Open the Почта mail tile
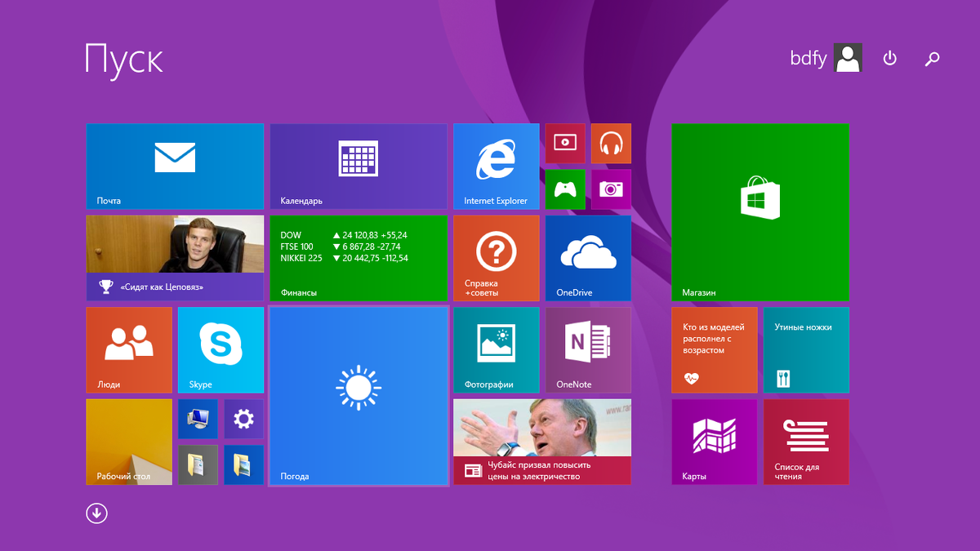The image size is (980, 551). [x=175, y=167]
